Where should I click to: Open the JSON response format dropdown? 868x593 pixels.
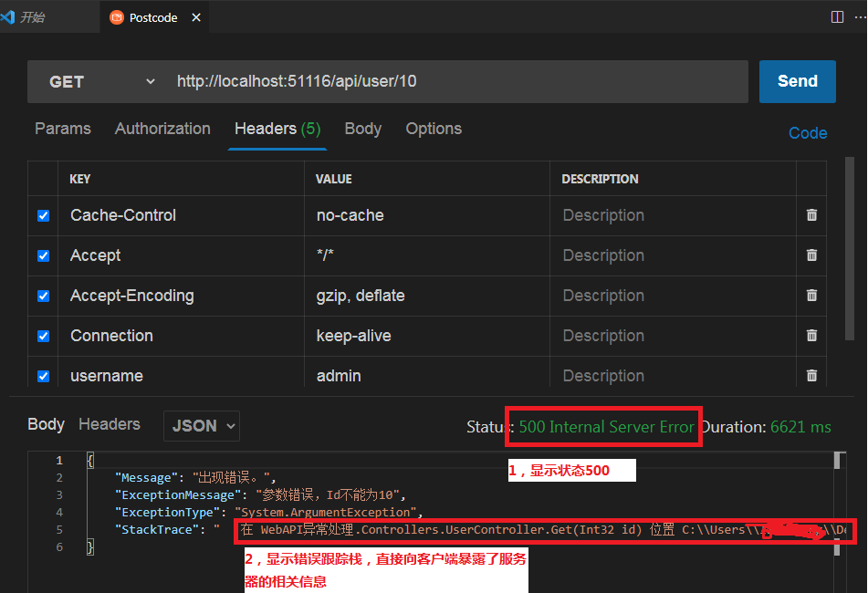pos(202,426)
